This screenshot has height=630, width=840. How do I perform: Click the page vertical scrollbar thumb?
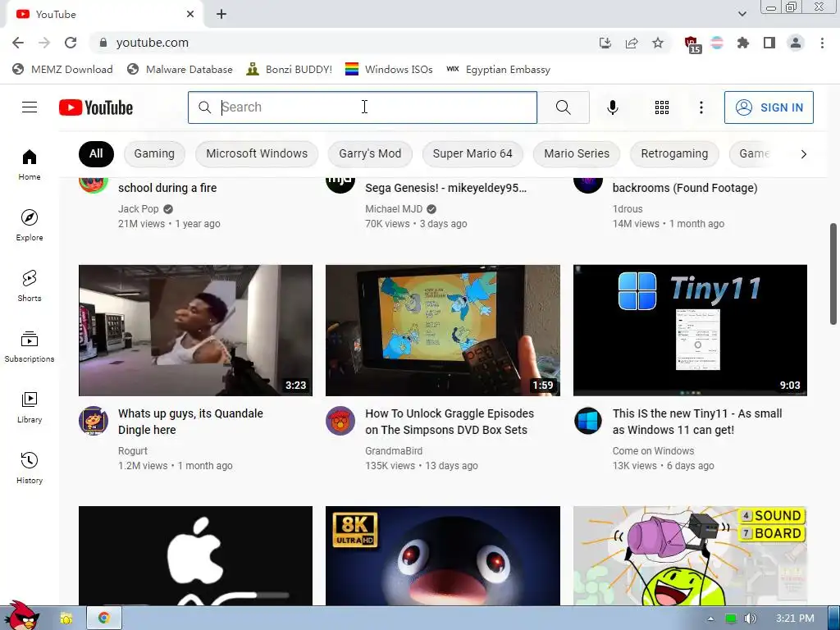tap(833, 273)
